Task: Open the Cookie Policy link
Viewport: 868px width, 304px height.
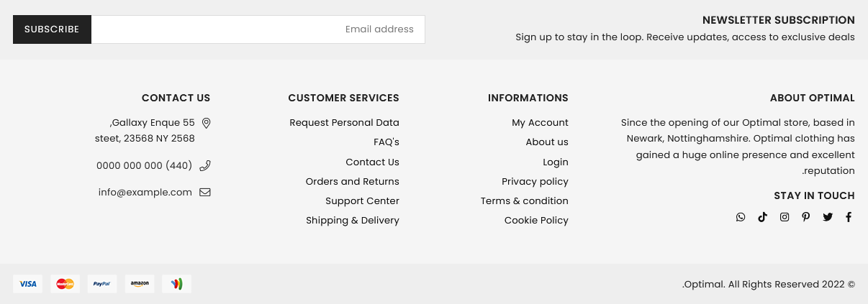Action: pyautogui.click(x=536, y=220)
